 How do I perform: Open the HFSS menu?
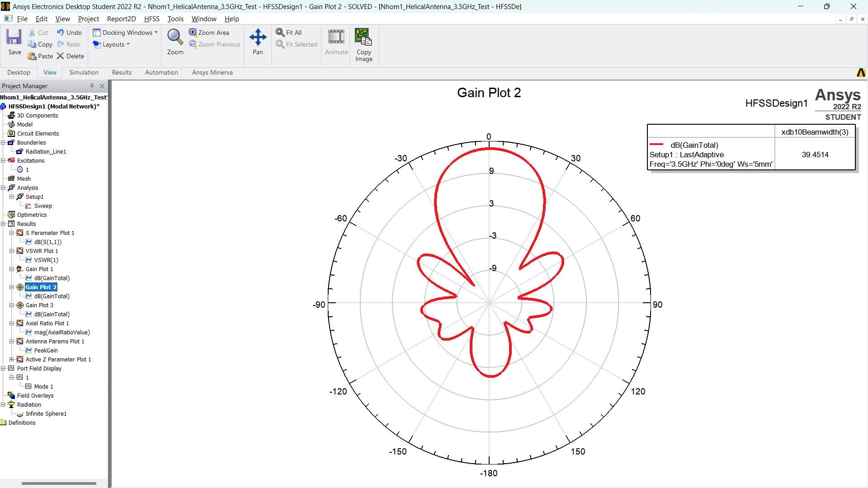point(151,19)
